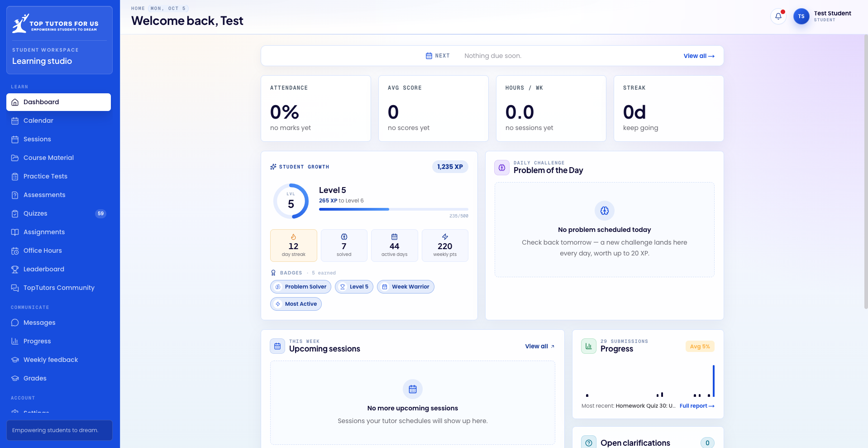The width and height of the screenshot is (868, 448).
Task: Select the Week Warrior badge
Action: click(405, 287)
